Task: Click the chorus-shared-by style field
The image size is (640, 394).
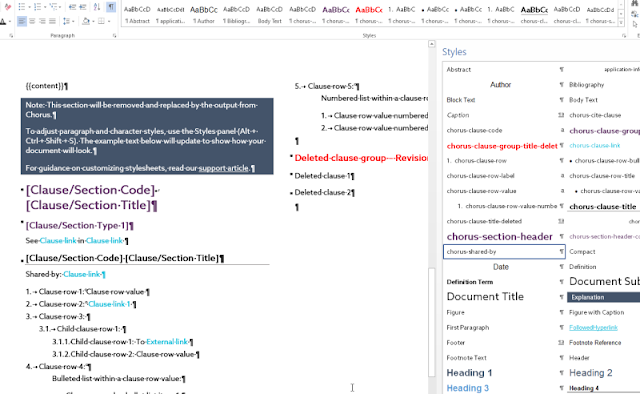Action: pyautogui.click(x=504, y=252)
